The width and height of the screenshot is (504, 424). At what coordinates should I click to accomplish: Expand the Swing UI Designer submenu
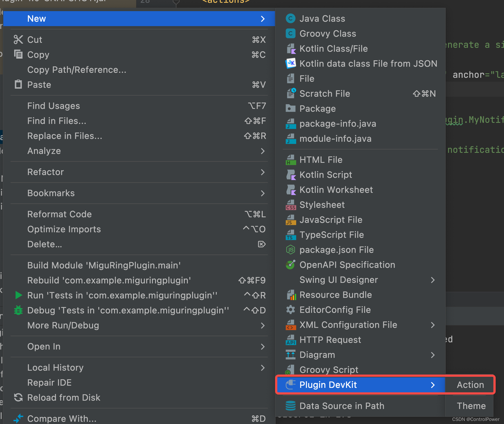pyautogui.click(x=339, y=280)
